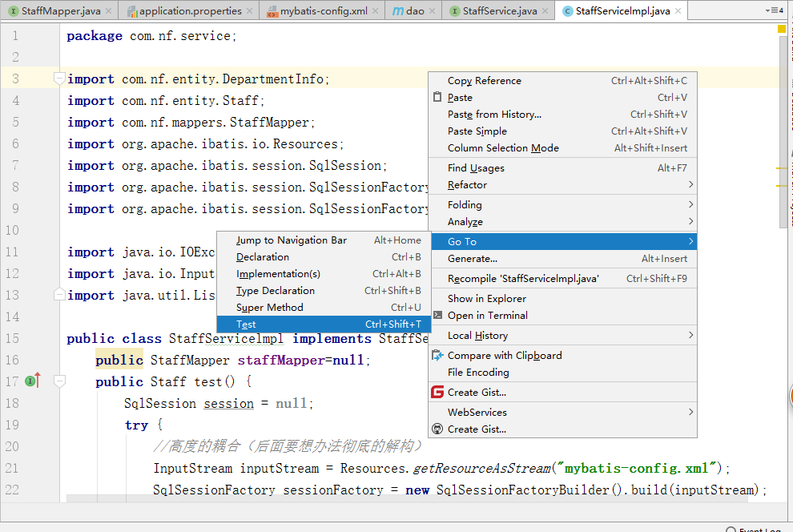Image resolution: width=793 pixels, height=532 pixels.
Task: Click 'StaffServiceImpl' class name on line 15
Action: coord(226,338)
